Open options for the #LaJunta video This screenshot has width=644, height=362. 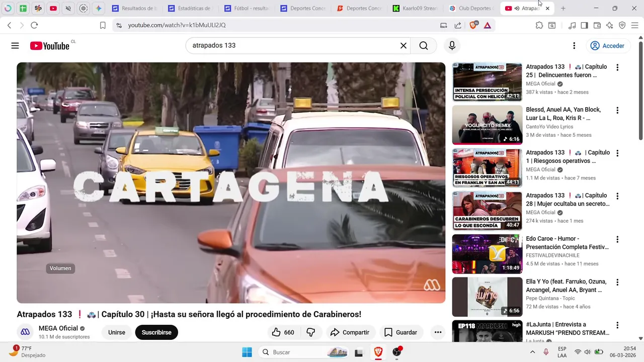617,325
